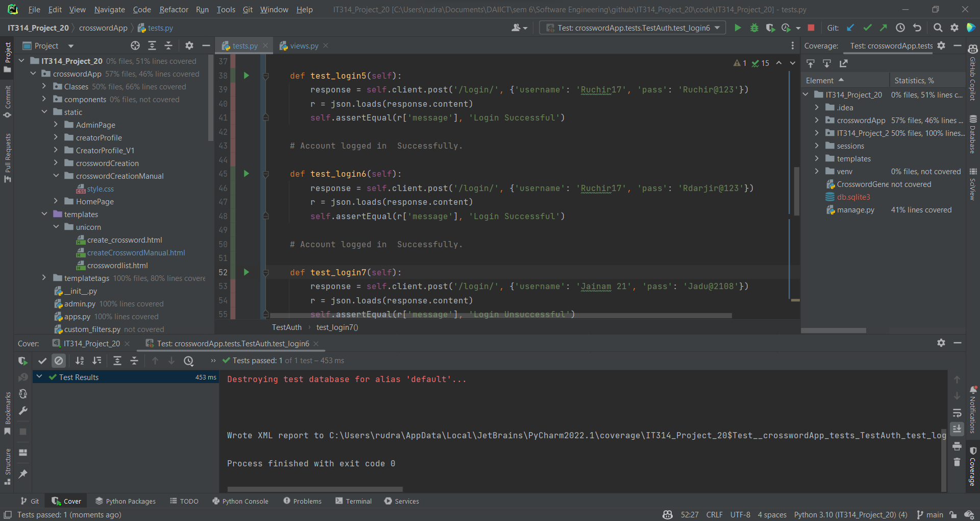Open Terminal tool window tab
980x521 pixels.
[353, 501]
